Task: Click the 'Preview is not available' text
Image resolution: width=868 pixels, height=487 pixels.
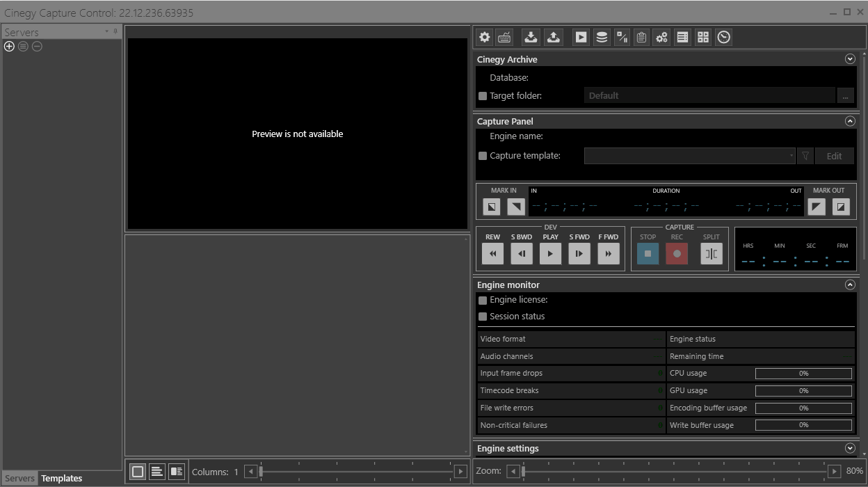Action: point(298,134)
